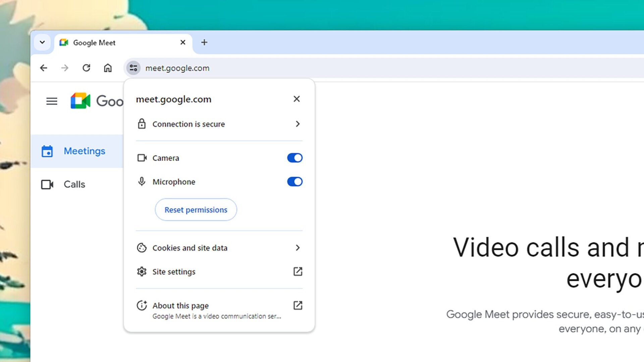Click the Cookies and site data cookie icon
Viewport: 644px width, 362px height.
coord(142,248)
